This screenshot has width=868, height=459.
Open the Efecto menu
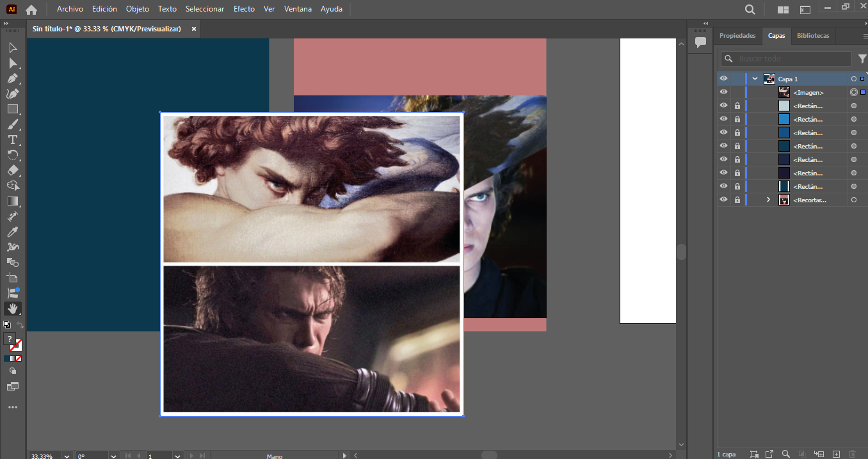(244, 9)
